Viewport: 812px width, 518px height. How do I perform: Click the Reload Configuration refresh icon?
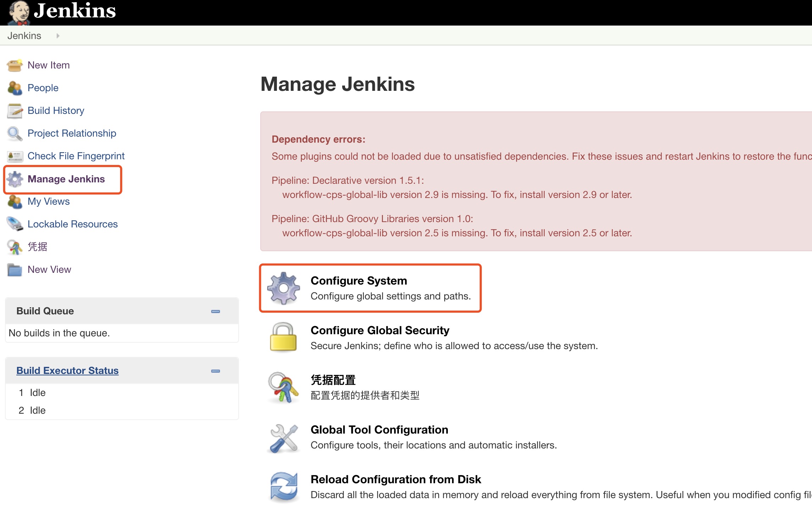(284, 487)
